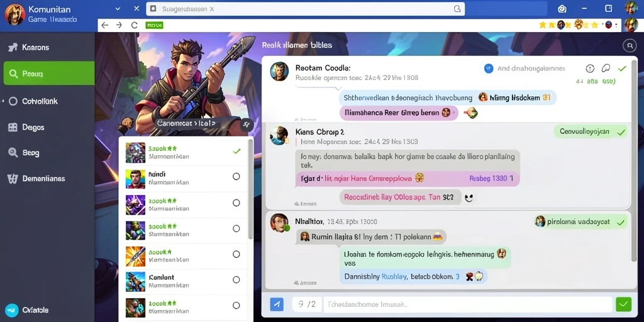This screenshot has width=644, height=322.
Task: Open the orange sword thumbnail in list
Action: pos(136,257)
